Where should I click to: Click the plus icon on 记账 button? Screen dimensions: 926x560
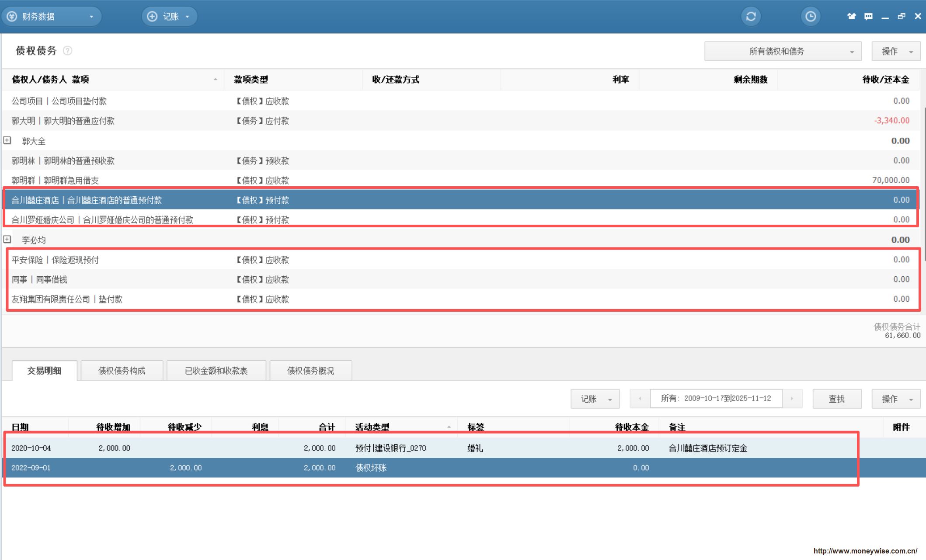(152, 17)
